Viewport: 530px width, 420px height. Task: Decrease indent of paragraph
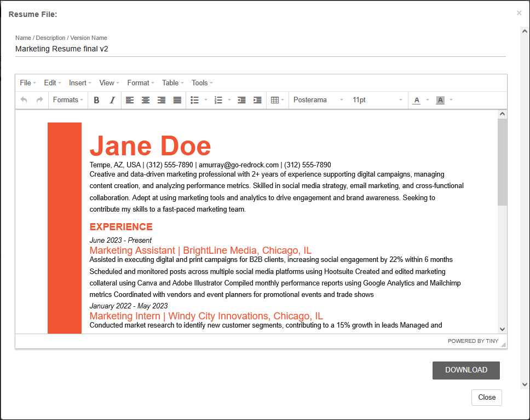[241, 100]
